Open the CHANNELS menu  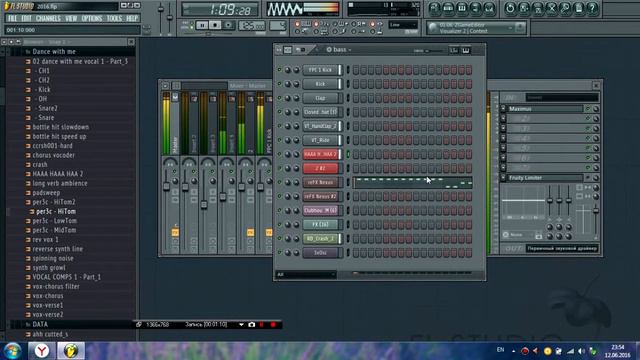tap(48, 18)
